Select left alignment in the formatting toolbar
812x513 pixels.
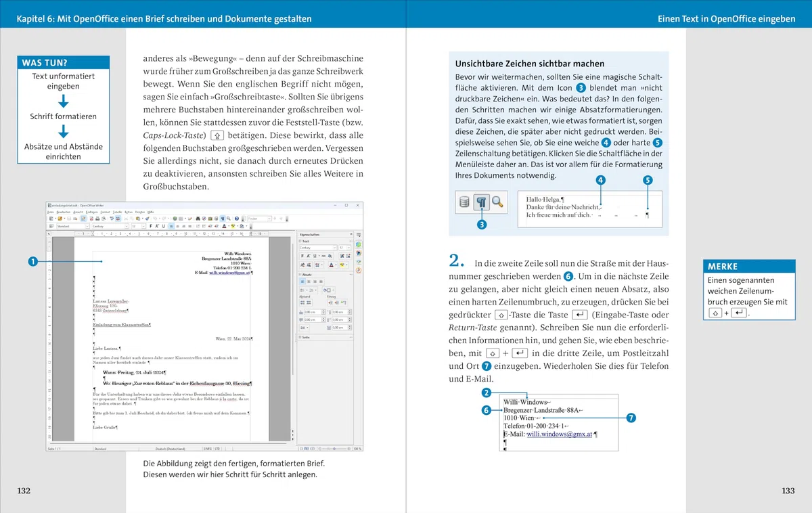[x=171, y=226]
